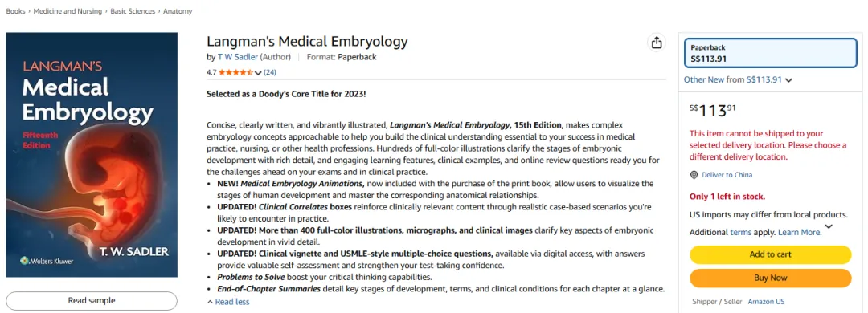Click the Add to cart button
The height and width of the screenshot is (313, 868).
pyautogui.click(x=770, y=254)
